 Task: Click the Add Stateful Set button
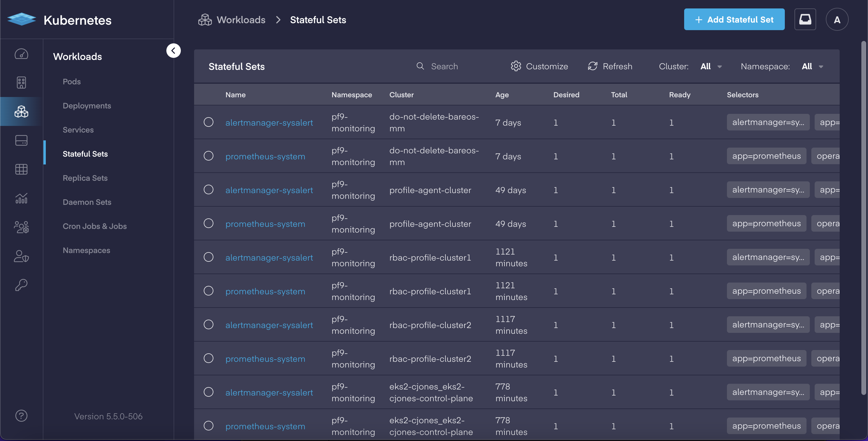(x=734, y=20)
